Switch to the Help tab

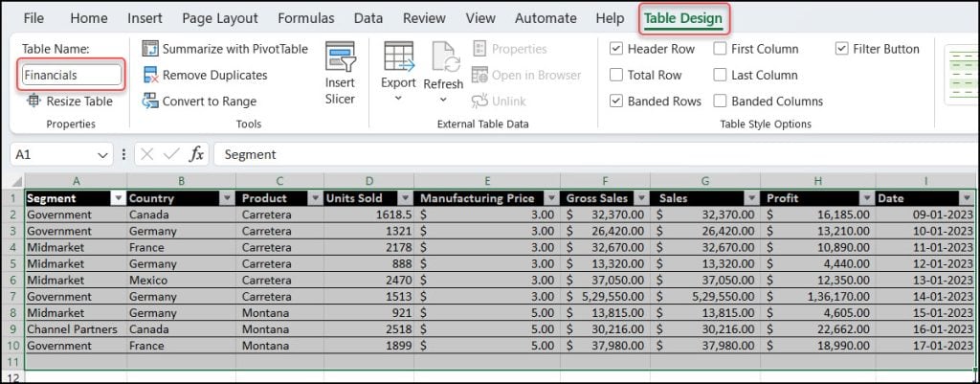[x=610, y=18]
